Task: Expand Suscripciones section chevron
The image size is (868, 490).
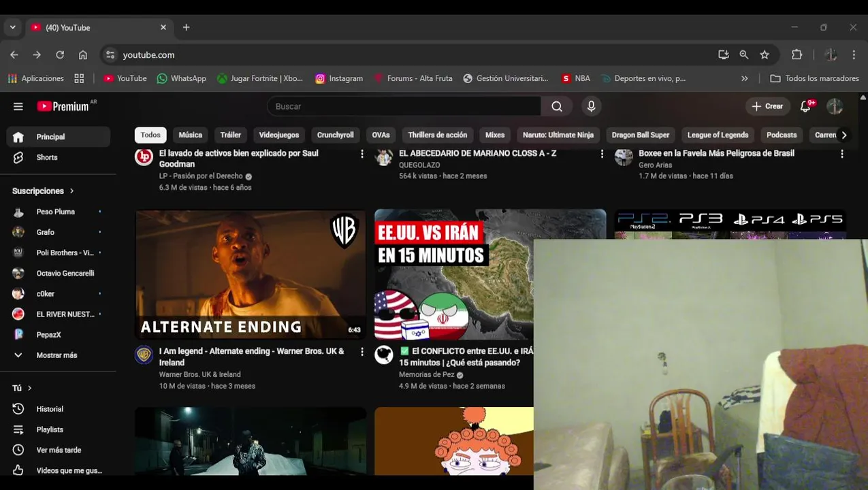Action: point(71,191)
